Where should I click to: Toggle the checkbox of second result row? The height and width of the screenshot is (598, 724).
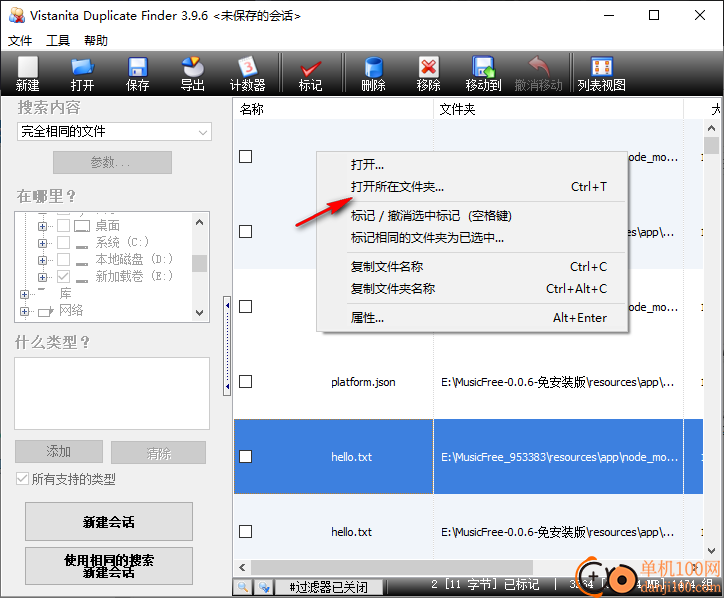pos(246,231)
